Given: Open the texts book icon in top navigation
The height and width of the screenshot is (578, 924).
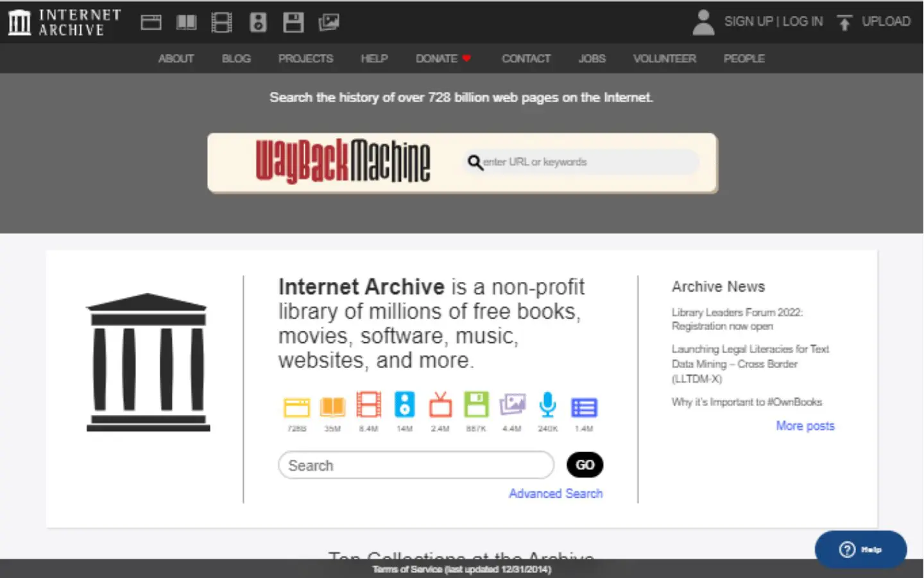Looking at the screenshot, I should (186, 22).
